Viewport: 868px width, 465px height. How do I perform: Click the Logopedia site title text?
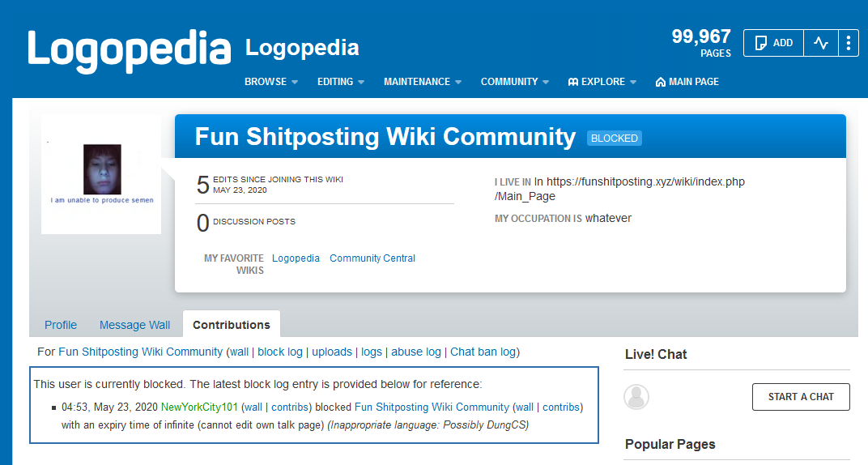click(302, 48)
